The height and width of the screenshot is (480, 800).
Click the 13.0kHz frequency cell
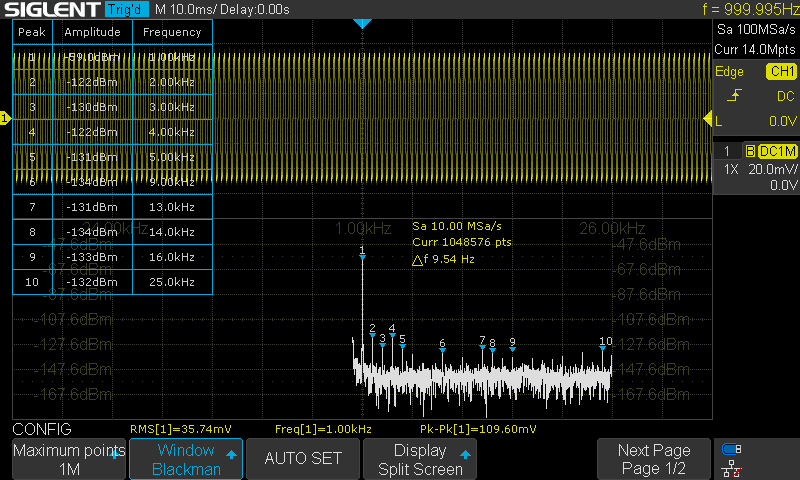[172, 207]
